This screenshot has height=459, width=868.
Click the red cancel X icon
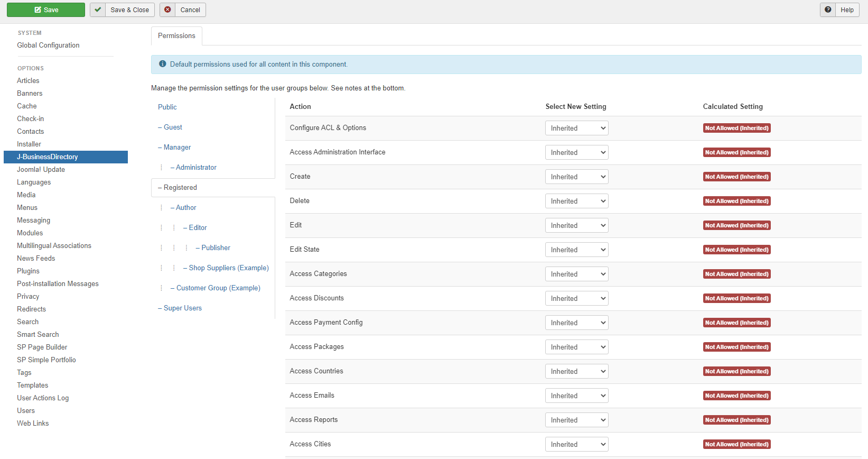[167, 10]
